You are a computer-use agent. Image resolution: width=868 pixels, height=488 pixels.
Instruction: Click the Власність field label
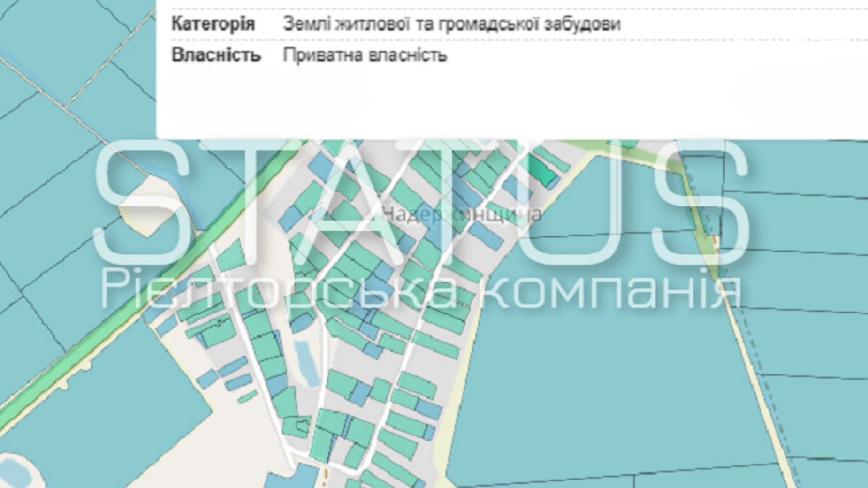point(216,55)
